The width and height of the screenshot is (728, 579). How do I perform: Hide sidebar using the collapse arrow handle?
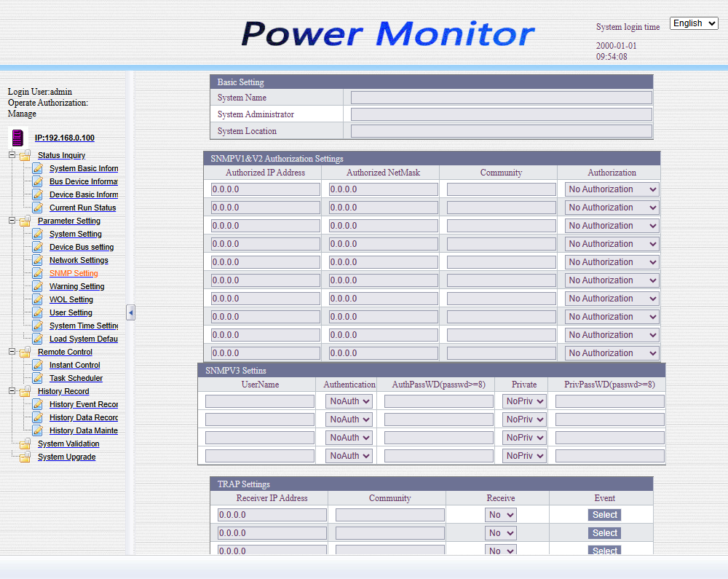(130, 312)
